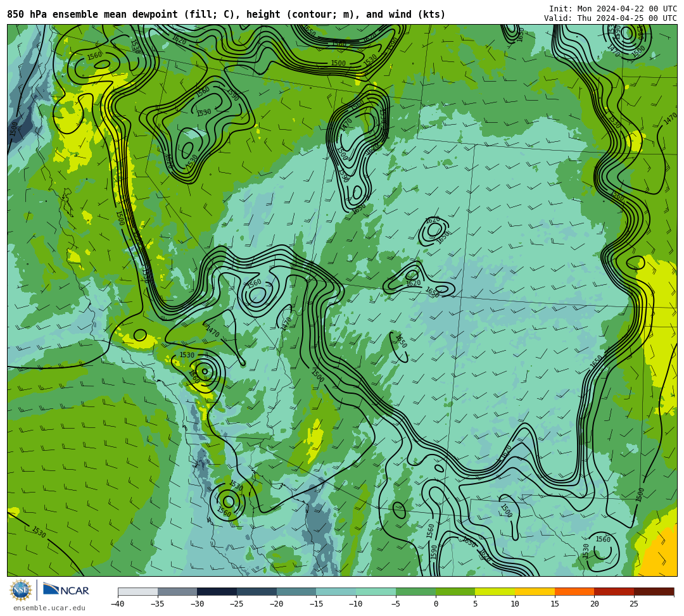Click the colorbar tick label -20
This screenshot has height=616, width=684.
click(x=277, y=604)
